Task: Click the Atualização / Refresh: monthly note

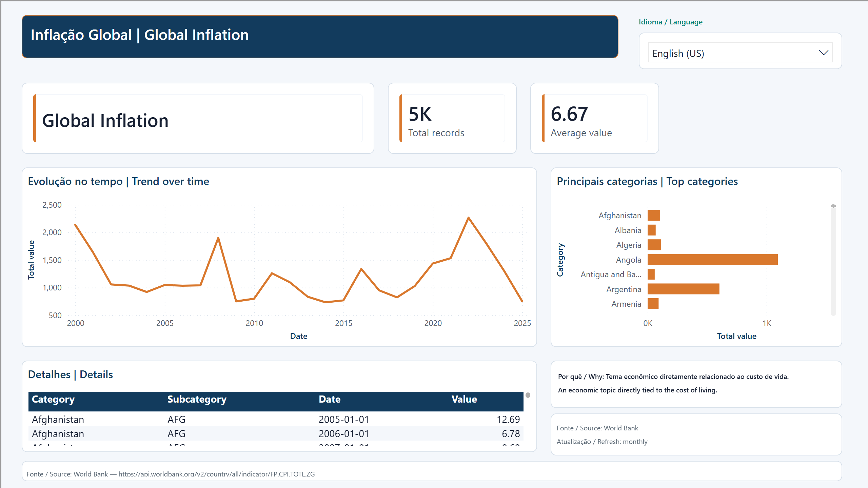Action: tap(602, 442)
